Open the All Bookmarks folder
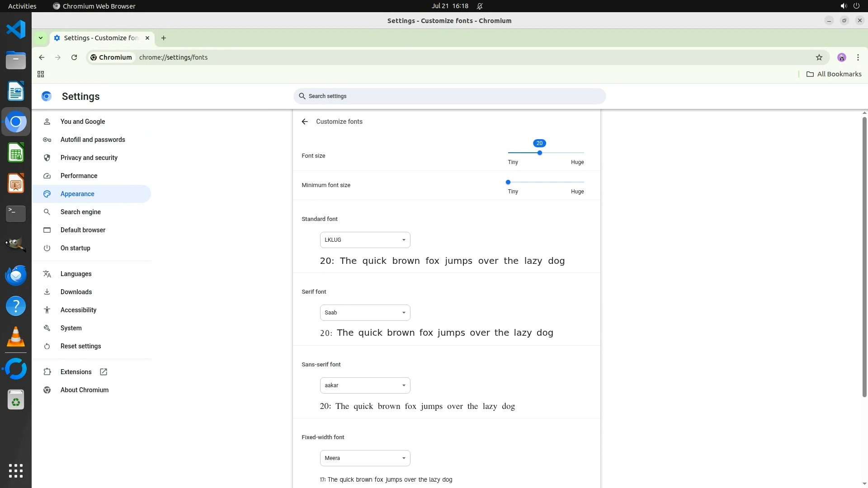 pyautogui.click(x=834, y=74)
